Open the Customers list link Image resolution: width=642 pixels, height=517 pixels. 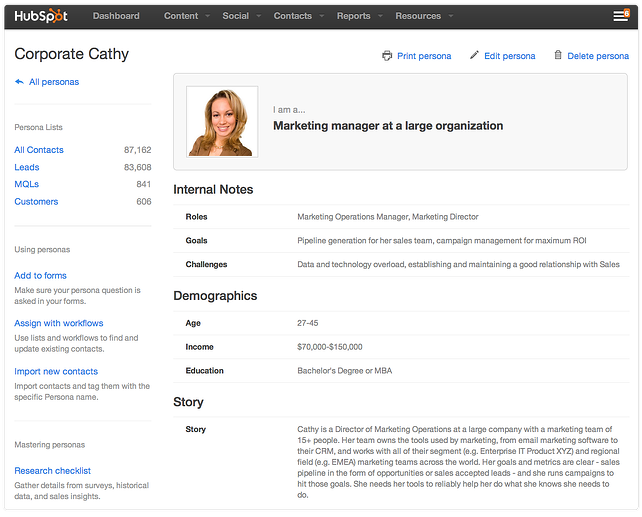coord(36,201)
